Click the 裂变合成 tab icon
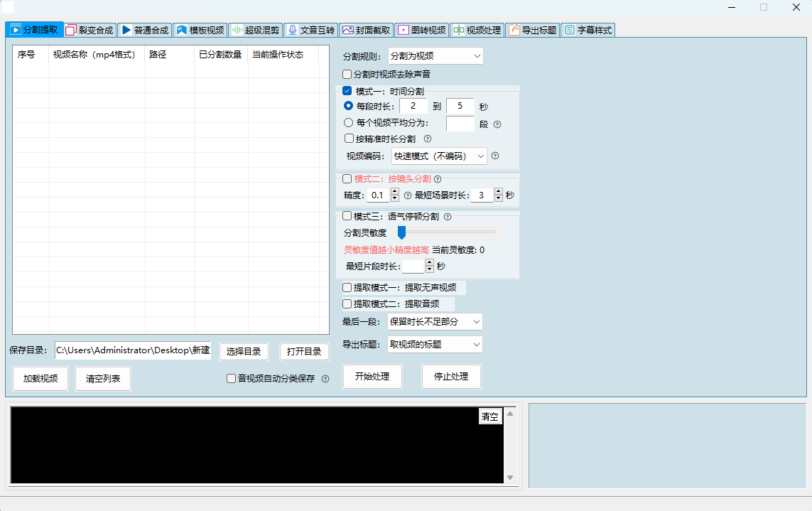Viewport: 812px width, 511px height. pos(70,31)
